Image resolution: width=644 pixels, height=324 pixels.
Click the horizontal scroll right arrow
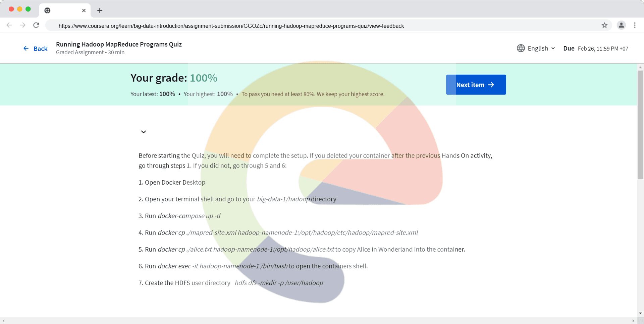pyautogui.click(x=633, y=321)
